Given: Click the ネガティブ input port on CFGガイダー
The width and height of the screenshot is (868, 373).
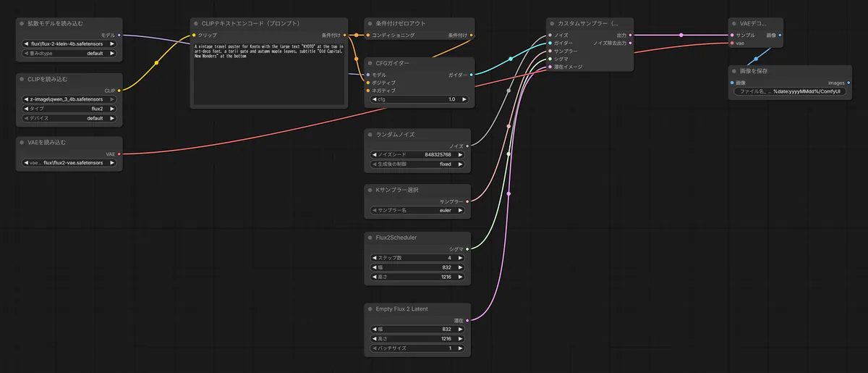Looking at the screenshot, I should (367, 91).
